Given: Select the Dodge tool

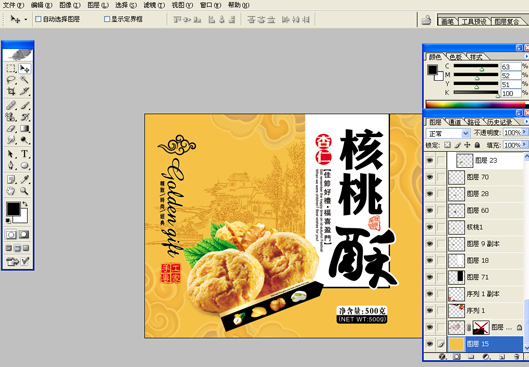Looking at the screenshot, I should [x=24, y=140].
